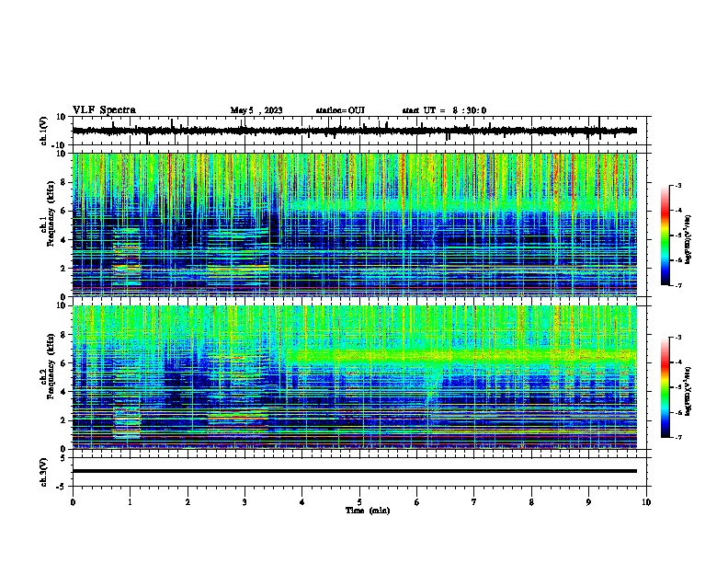Click the "1" tick on Time axis
Viewport: 728px width, 563px height.
click(x=130, y=502)
